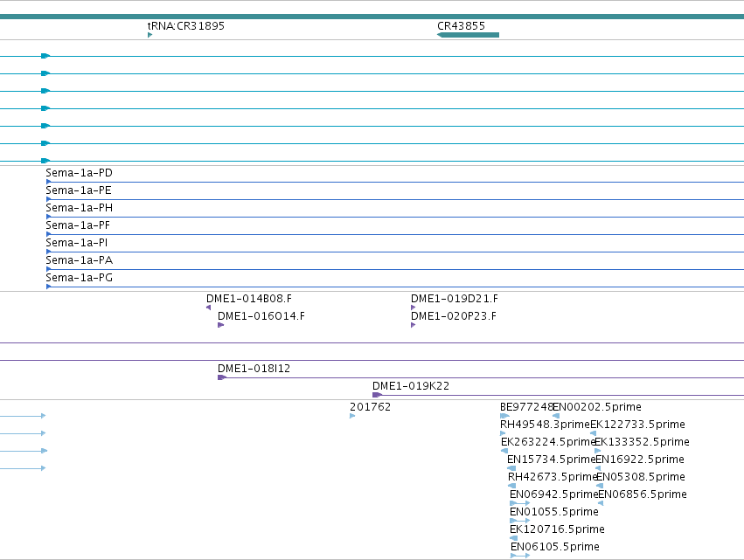Click the DME1-018I12 purple start block
Screen dimensions: 744x560
pyautogui.click(x=221, y=377)
